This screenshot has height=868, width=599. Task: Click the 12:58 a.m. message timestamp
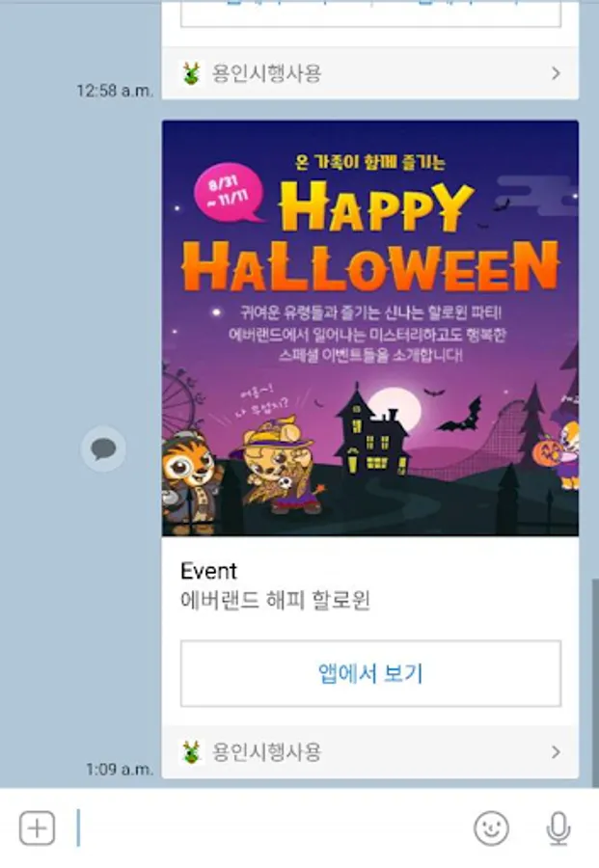coord(115,91)
